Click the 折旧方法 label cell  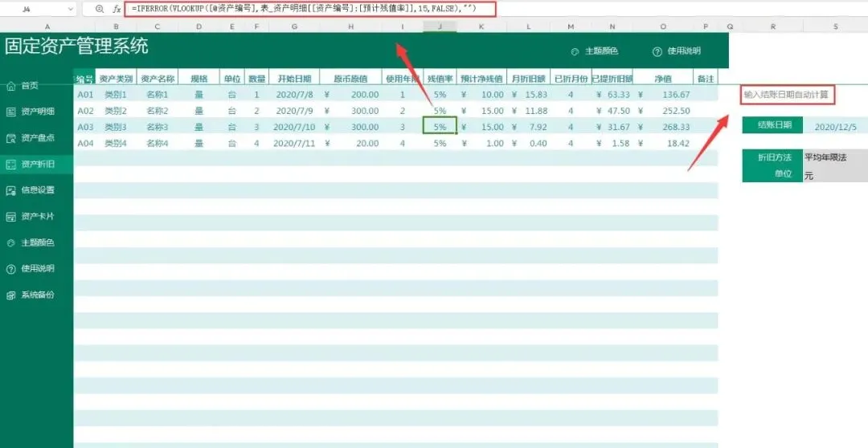(772, 157)
